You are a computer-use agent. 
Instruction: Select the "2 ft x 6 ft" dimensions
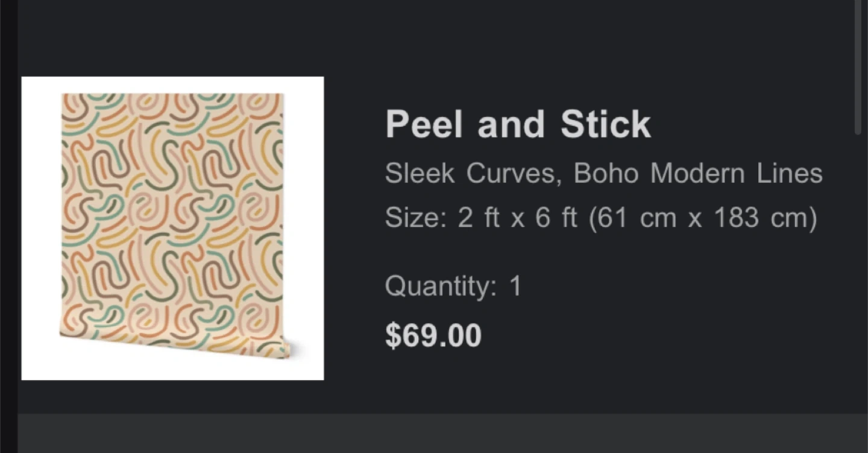coord(517,217)
